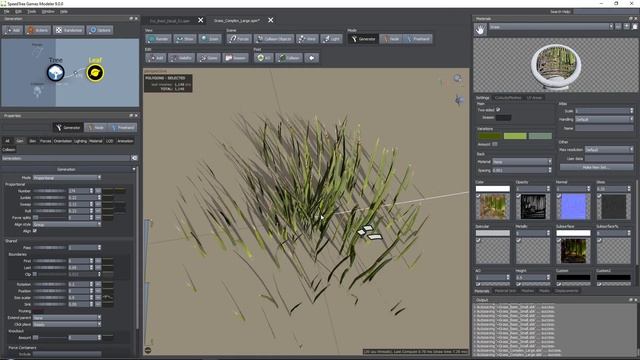Switch to Freehand mode in the viewport toolbar
Image resolution: width=640 pixels, height=360 pixels.
(x=418, y=39)
